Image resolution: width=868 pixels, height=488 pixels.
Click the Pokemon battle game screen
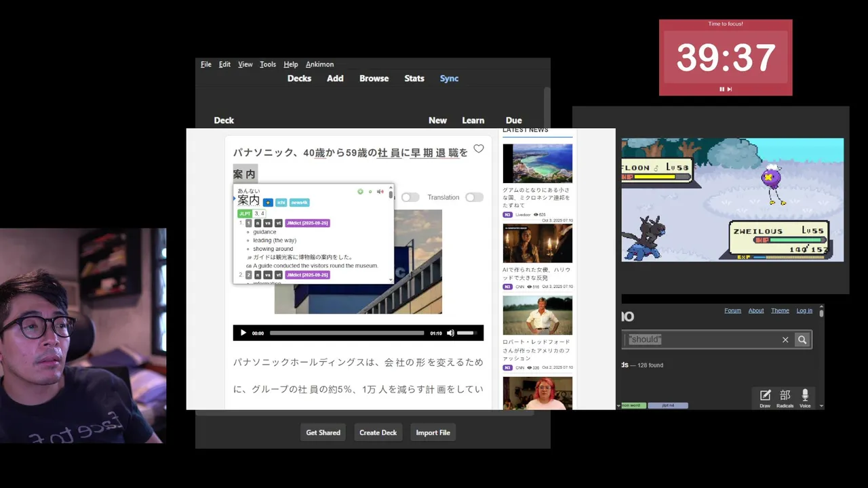click(x=732, y=200)
